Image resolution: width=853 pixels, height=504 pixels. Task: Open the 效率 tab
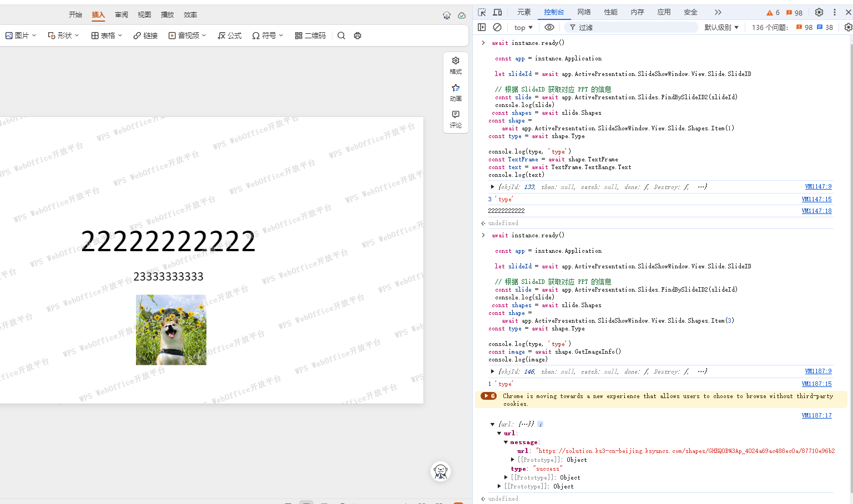(190, 15)
